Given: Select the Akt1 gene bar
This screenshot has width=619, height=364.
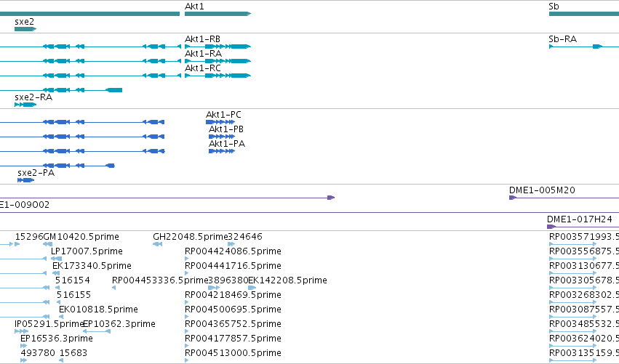Looking at the screenshot, I should (x=217, y=14).
